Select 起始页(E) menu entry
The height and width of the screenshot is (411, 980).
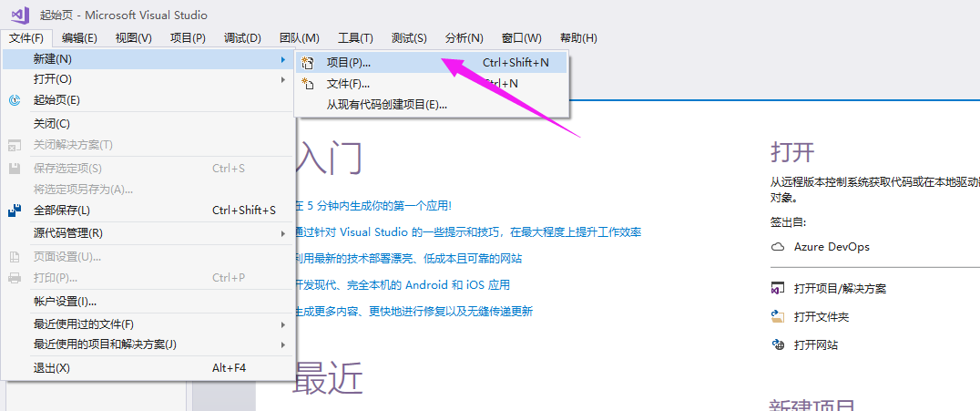coord(148,100)
